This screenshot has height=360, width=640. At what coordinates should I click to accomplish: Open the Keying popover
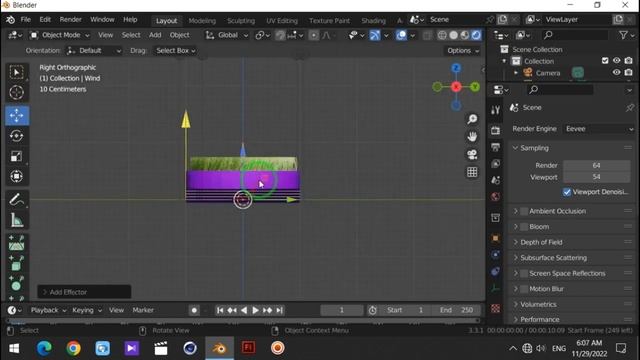click(x=87, y=310)
